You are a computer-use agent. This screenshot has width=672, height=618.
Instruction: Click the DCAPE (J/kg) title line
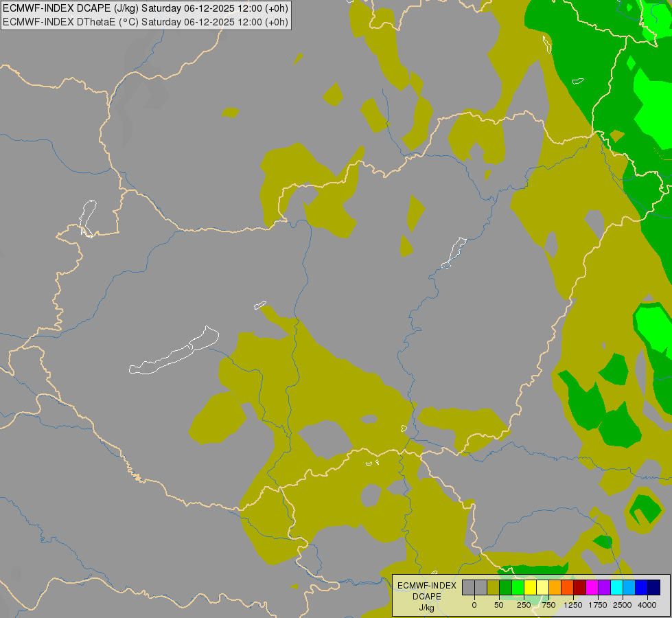point(146,8)
